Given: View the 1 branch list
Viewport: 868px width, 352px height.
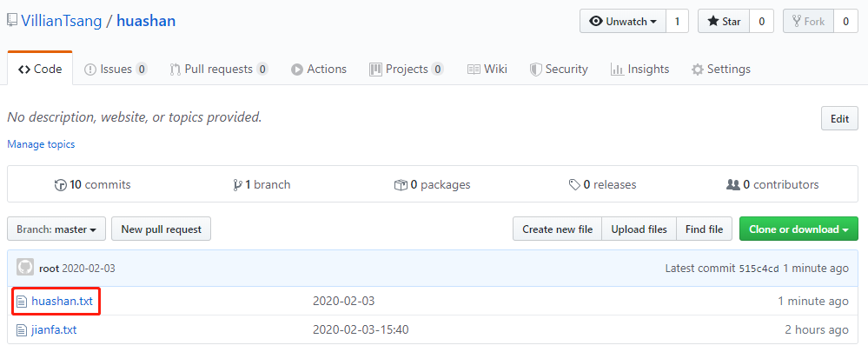Looking at the screenshot, I should coord(262,184).
